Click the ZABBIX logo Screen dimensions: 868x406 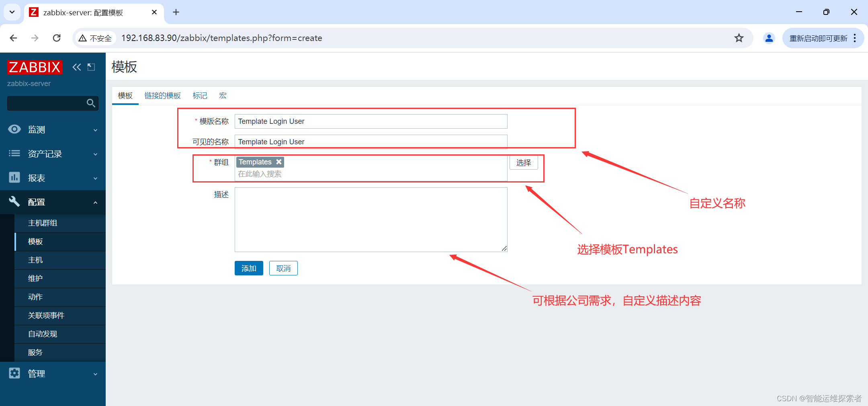(35, 67)
